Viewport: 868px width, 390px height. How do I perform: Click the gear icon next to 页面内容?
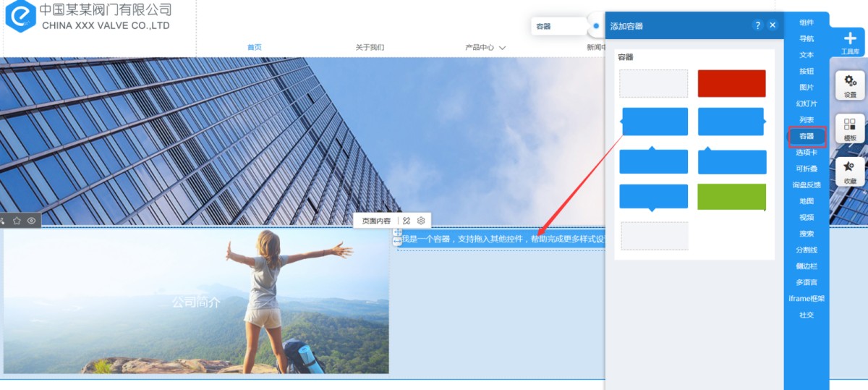coord(421,221)
